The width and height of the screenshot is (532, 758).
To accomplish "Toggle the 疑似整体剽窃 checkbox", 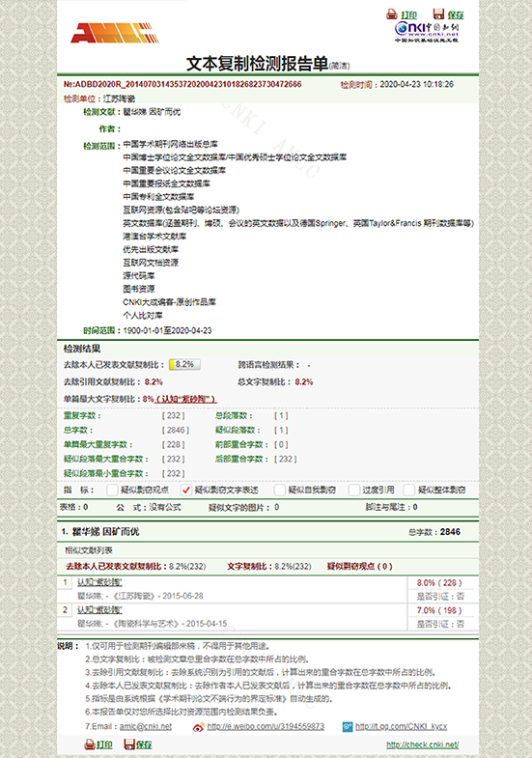I will point(409,491).
